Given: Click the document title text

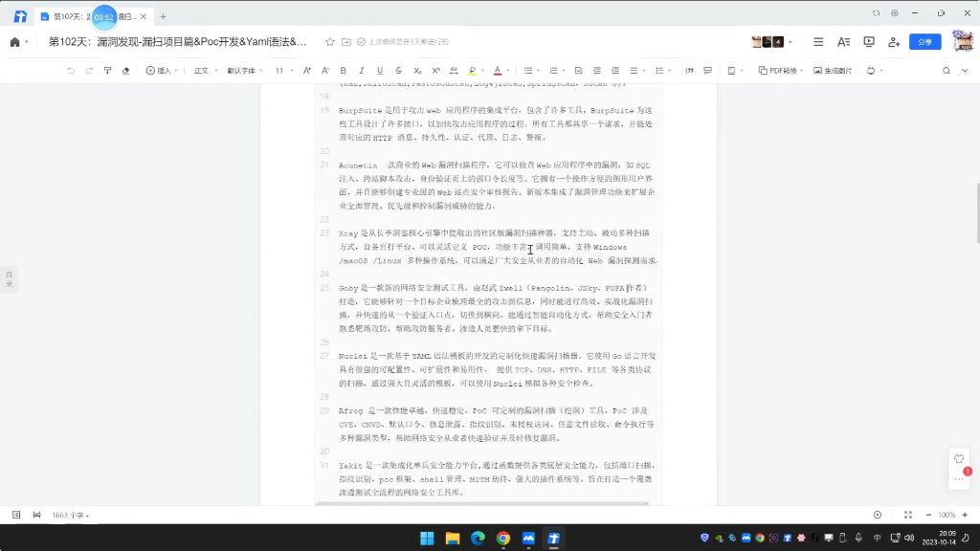Looking at the screenshot, I should [177, 42].
